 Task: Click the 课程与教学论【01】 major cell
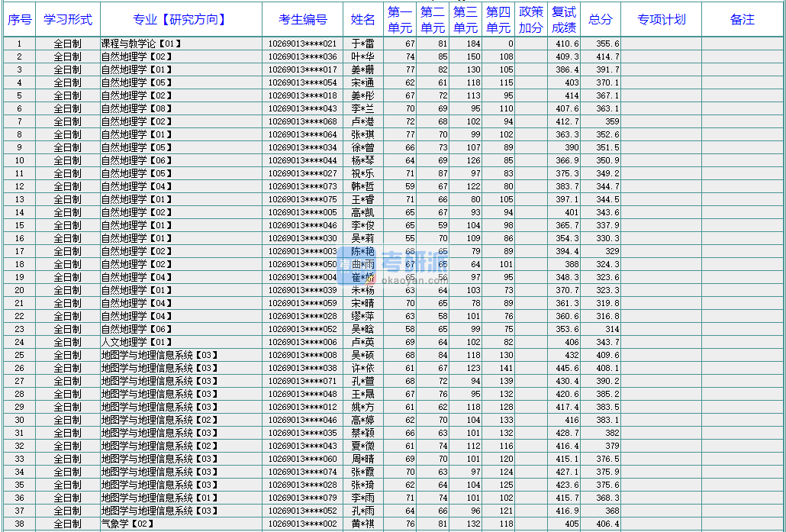142,44
